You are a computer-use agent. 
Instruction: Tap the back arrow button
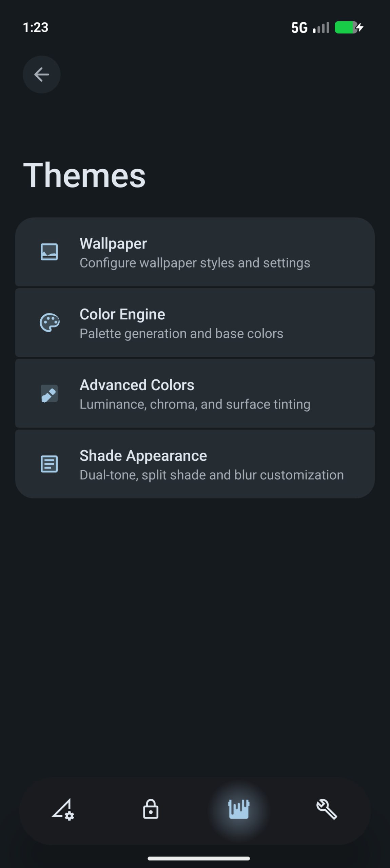click(41, 75)
